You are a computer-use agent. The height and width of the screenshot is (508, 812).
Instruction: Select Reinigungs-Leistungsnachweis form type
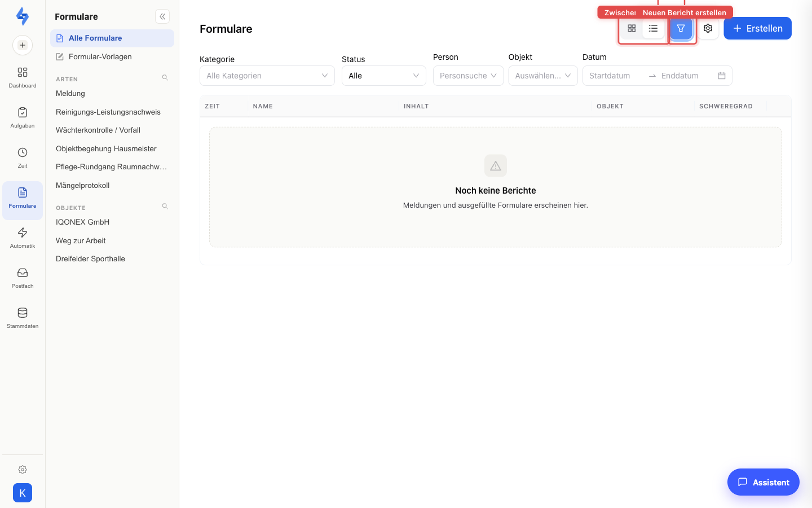(x=112, y=112)
